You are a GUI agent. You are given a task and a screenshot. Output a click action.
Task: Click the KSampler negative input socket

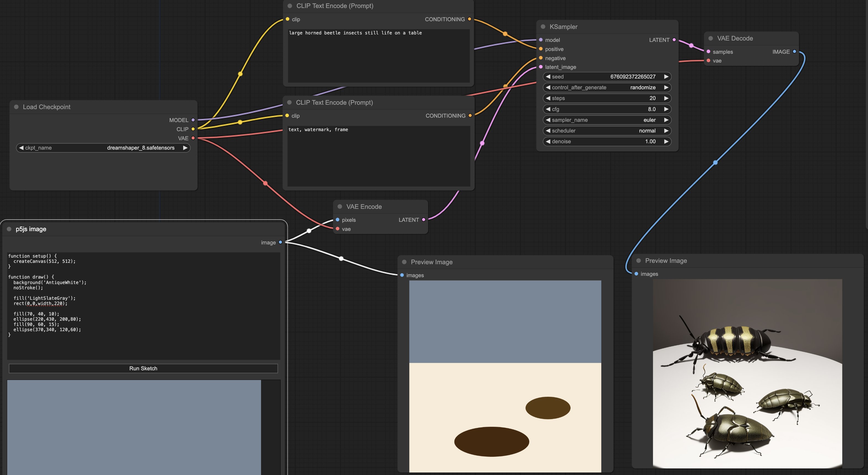coord(541,58)
